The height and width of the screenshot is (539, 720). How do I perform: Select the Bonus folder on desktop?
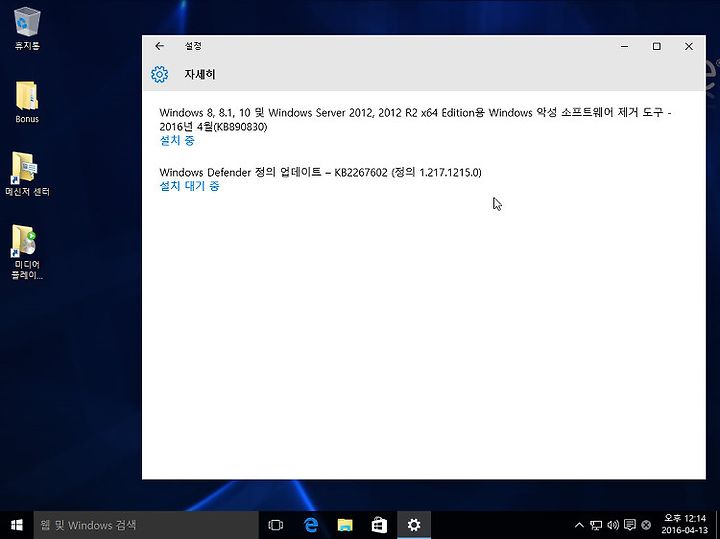27,102
